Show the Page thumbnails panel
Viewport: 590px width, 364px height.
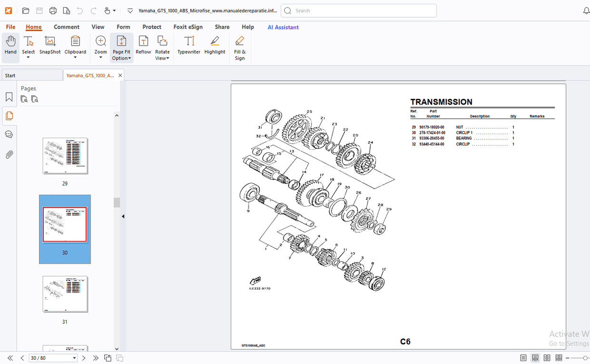9,116
